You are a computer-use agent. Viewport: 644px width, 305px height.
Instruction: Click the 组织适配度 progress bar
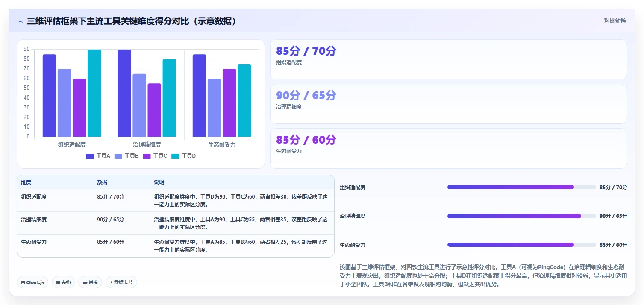click(x=521, y=187)
